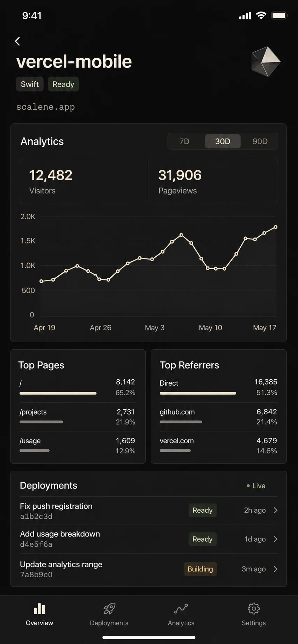Screen dimensions: 298x644
Task: Select the 30D time range
Action: 223,141
